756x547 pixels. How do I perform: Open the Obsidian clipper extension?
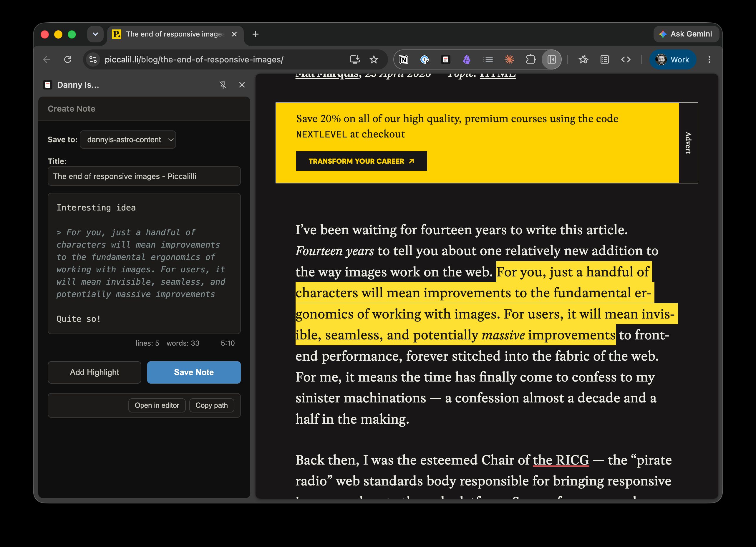point(467,60)
